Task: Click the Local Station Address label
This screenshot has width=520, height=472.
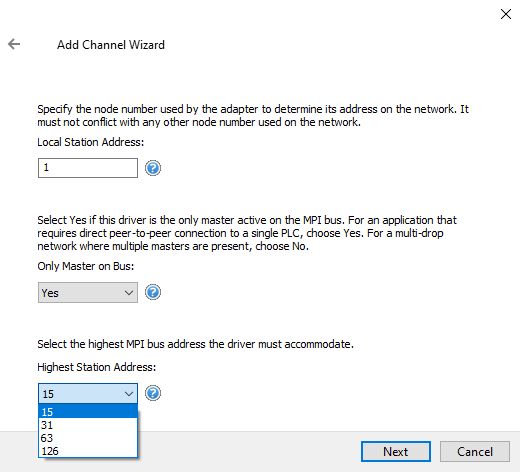Action: pos(91,142)
